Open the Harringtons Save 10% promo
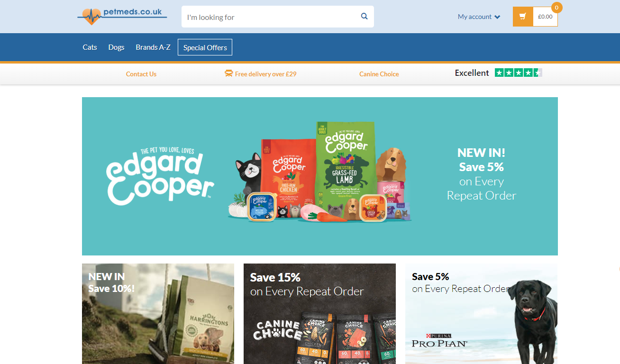Viewport: 620px width, 364px height. pos(158,314)
